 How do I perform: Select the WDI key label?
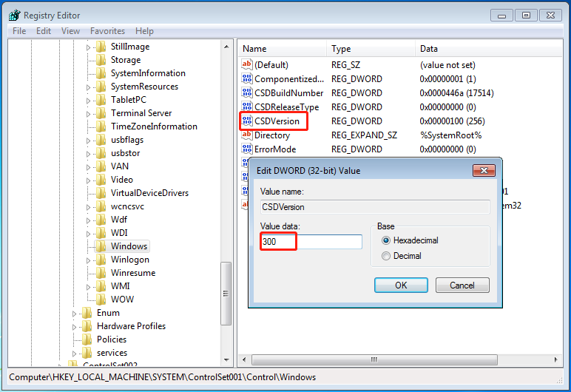point(119,233)
